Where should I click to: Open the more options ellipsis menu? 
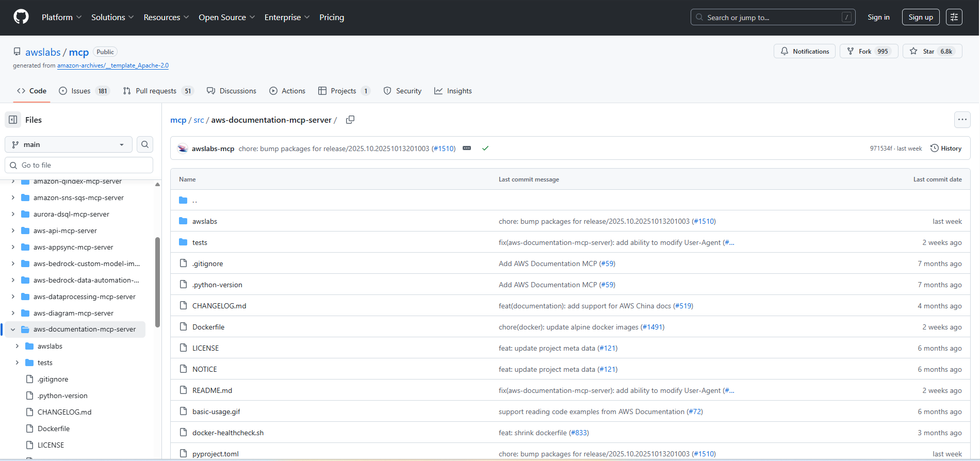(962, 120)
